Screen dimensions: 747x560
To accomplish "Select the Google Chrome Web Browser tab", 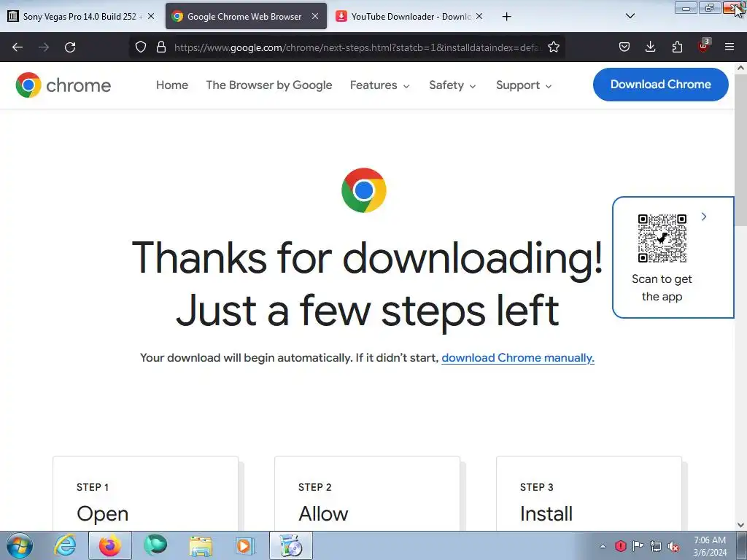I will (x=244, y=17).
